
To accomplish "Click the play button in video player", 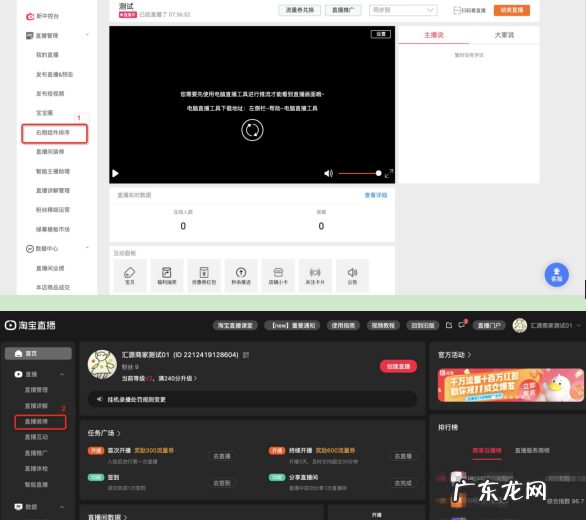I will pos(115,173).
